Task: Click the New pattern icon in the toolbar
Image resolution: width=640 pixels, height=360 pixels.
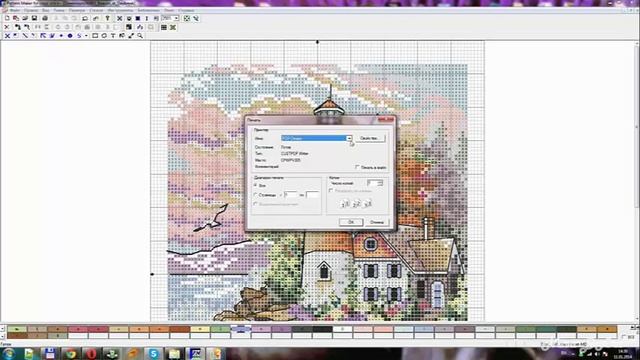Action: click(7, 18)
